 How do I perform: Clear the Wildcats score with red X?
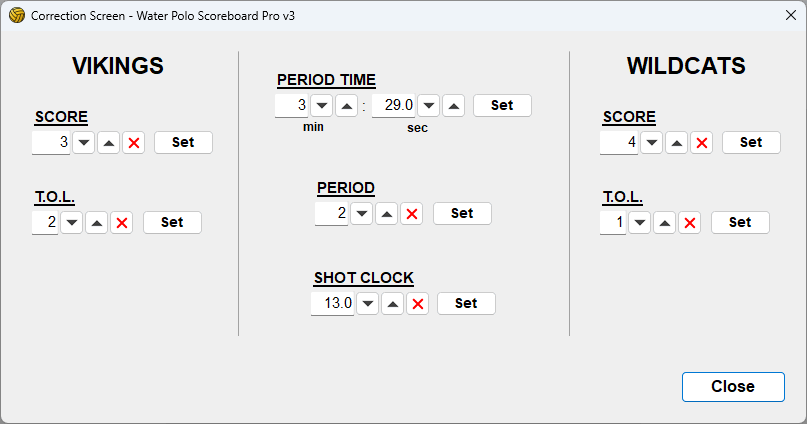click(x=702, y=143)
